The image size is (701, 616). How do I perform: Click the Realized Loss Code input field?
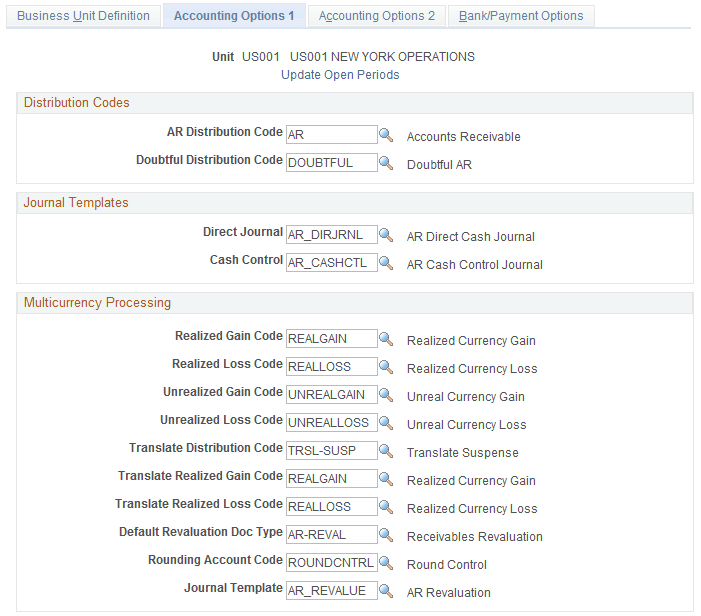point(332,367)
